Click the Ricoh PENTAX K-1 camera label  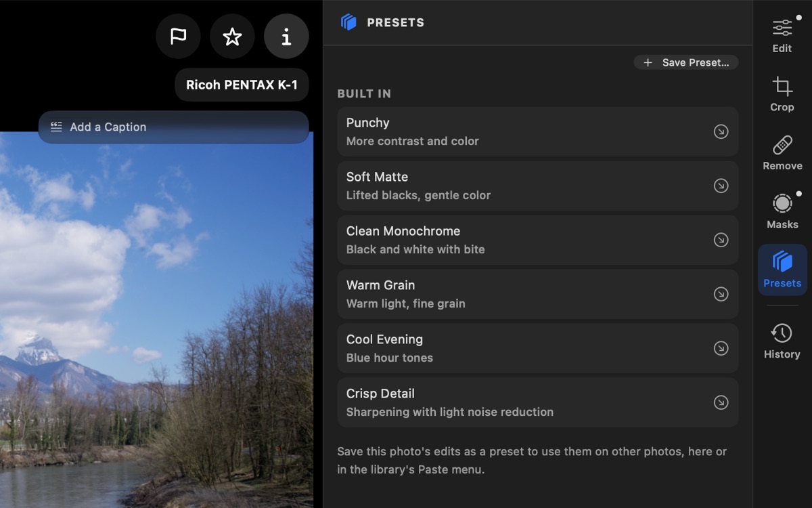[x=242, y=85]
